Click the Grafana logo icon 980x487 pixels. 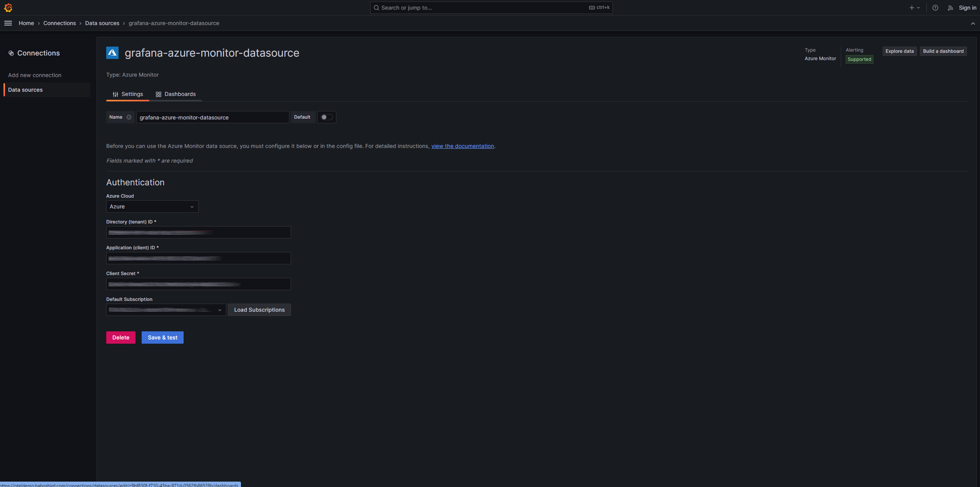coord(8,8)
